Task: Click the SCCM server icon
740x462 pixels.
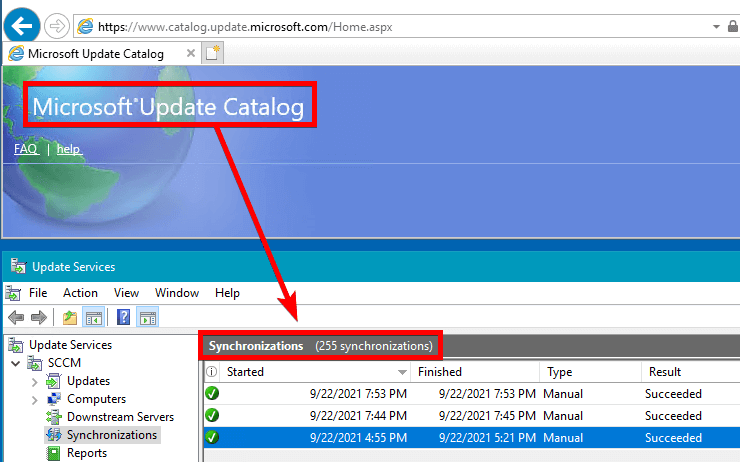Action: click(34, 363)
